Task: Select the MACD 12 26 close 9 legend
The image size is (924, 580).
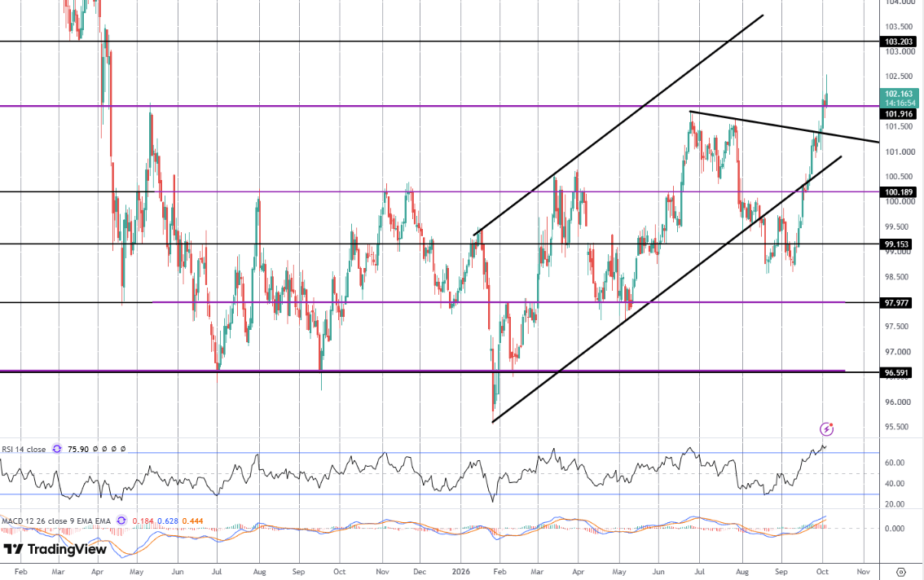Action: tap(56, 521)
